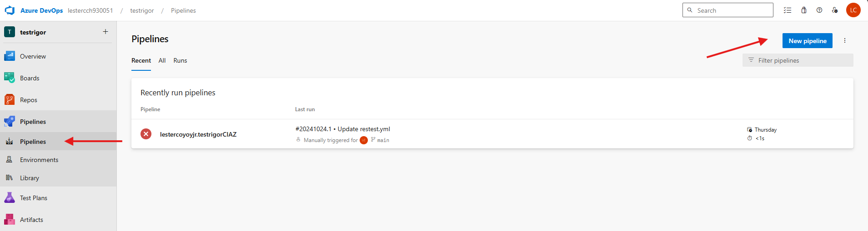Open the Marketplace shopping bag icon
This screenshot has height=231, width=868.
tap(804, 10)
